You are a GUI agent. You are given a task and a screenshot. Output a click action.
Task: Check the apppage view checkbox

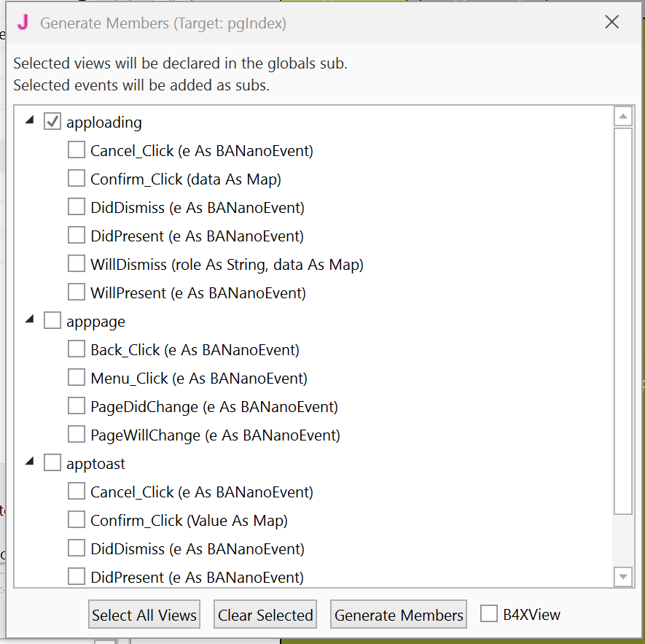[x=52, y=321]
